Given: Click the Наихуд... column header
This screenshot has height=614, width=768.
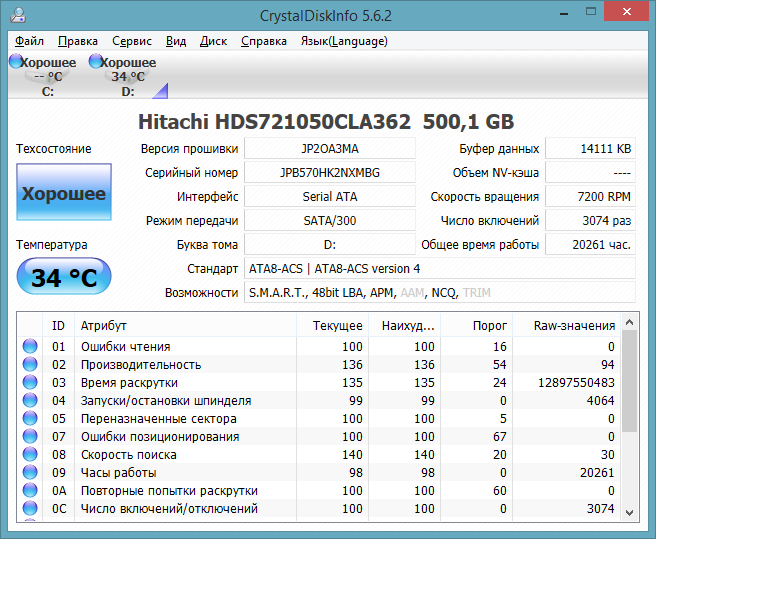Looking at the screenshot, I should [405, 325].
